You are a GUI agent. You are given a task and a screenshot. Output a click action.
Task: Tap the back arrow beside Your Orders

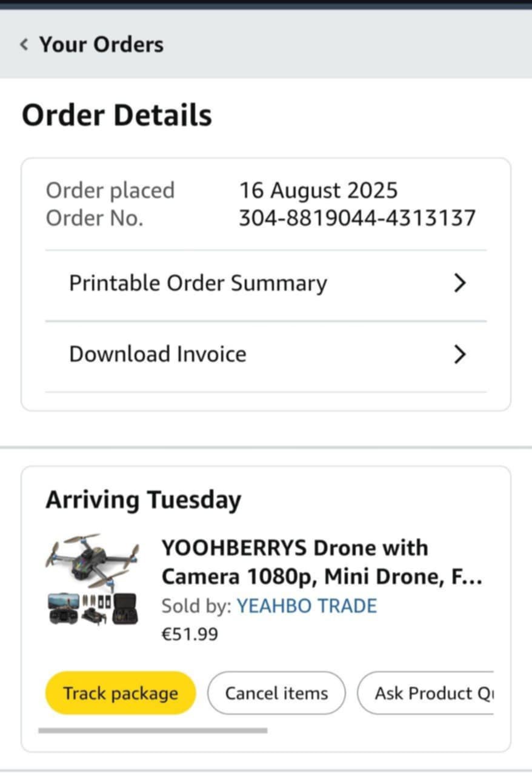[24, 44]
